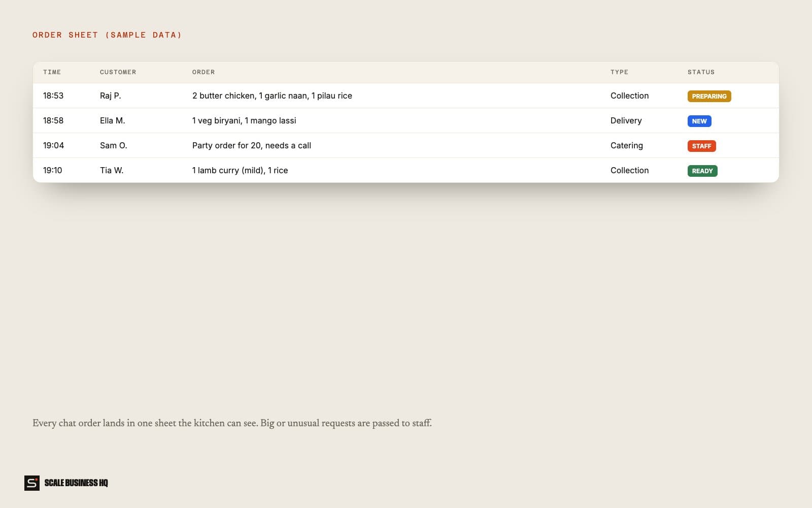Click Collection type in Raj P. row

(x=629, y=96)
